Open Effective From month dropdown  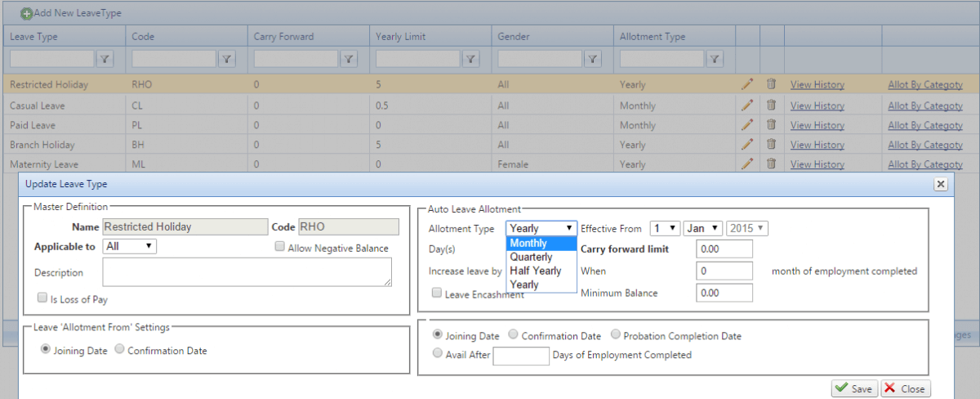[x=703, y=228]
